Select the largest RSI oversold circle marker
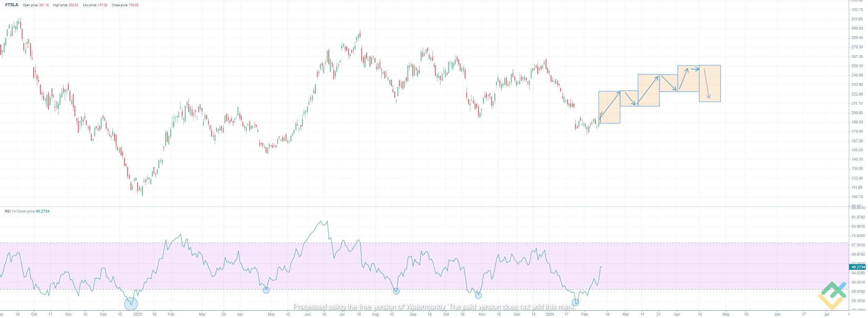 (131, 304)
